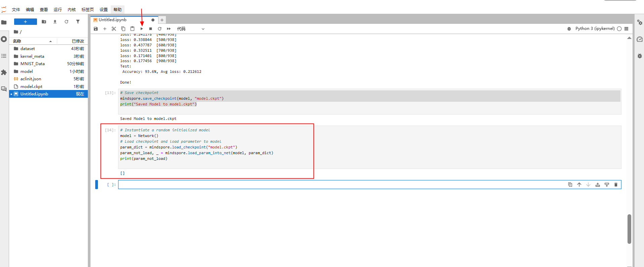Select the dataset folder
The image size is (644, 267).
pos(48,49)
